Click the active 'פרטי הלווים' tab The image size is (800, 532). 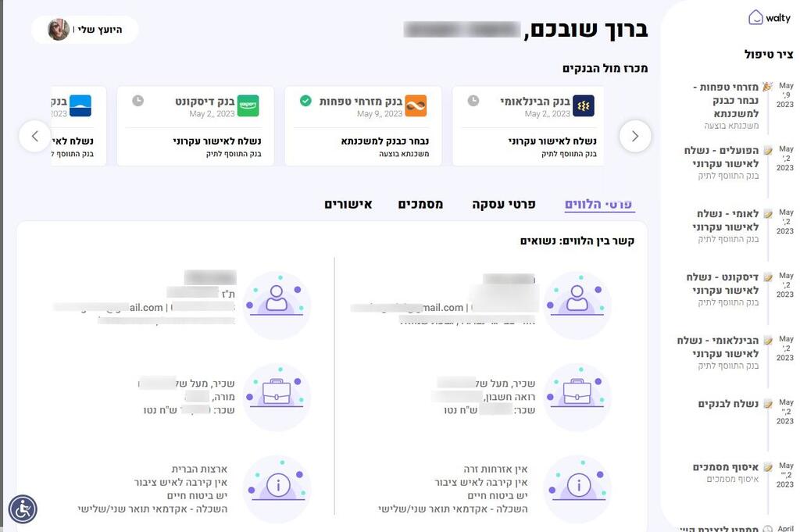pyautogui.click(x=599, y=204)
